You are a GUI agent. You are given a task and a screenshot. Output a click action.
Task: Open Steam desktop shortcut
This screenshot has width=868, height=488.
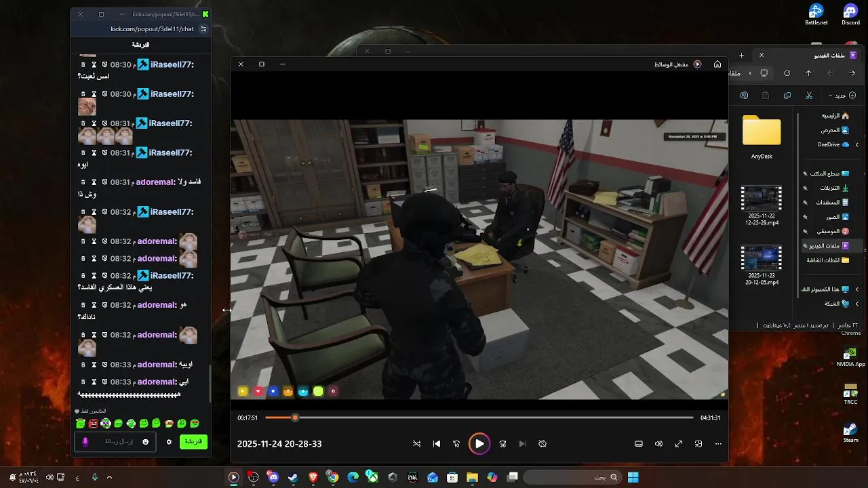[x=850, y=431]
